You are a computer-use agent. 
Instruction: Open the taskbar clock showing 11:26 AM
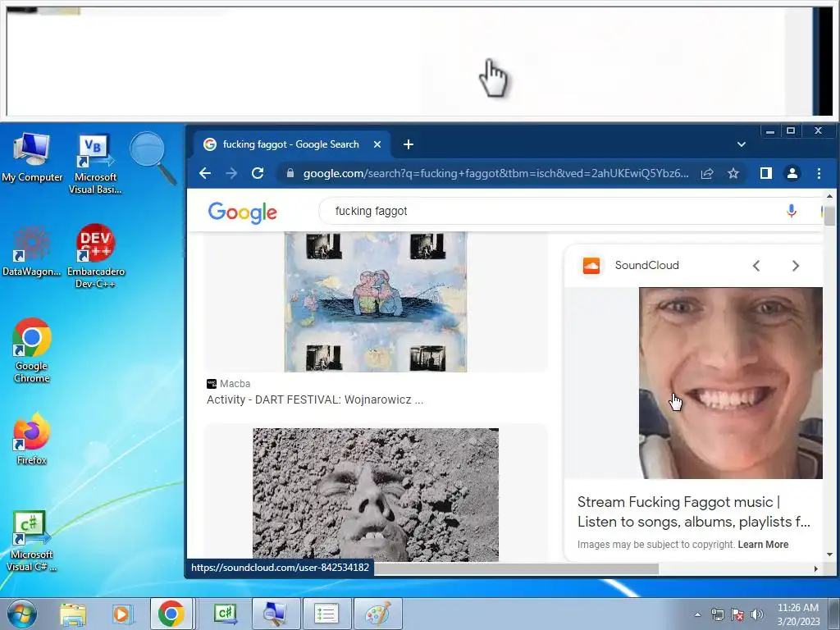797,614
